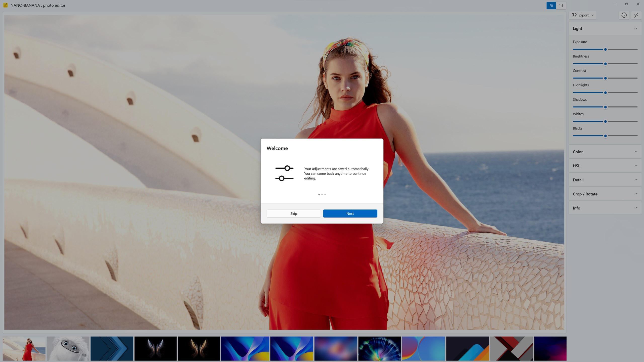Click the first pagination dot in Welcome dialog

pos(319,194)
